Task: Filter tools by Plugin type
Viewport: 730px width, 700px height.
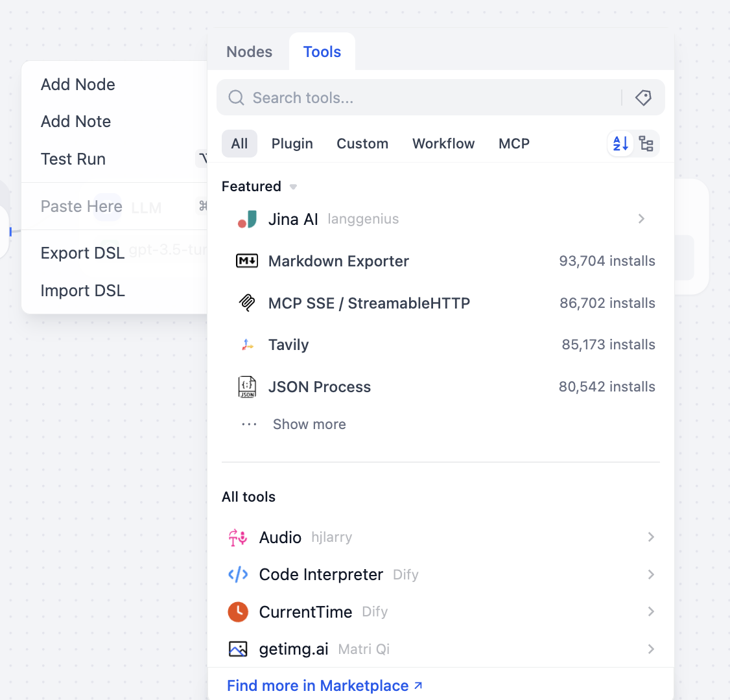Action: tap(292, 143)
